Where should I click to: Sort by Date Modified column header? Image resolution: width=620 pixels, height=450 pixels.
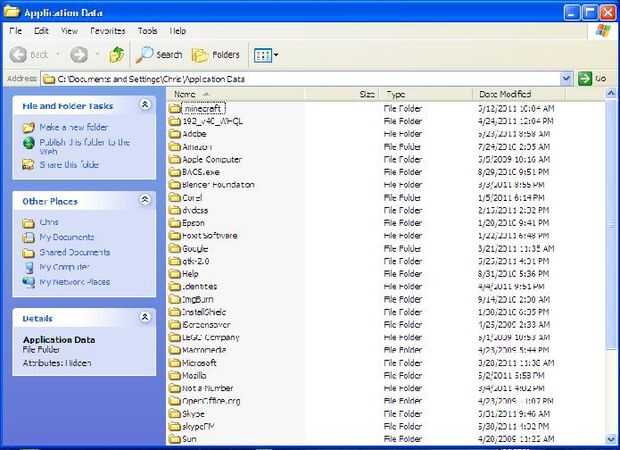click(x=519, y=94)
